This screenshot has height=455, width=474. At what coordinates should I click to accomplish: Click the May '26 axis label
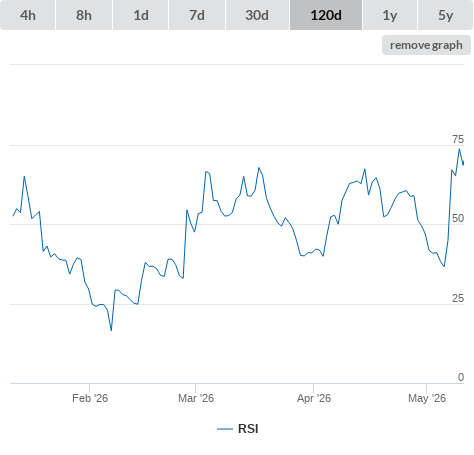[427, 398]
